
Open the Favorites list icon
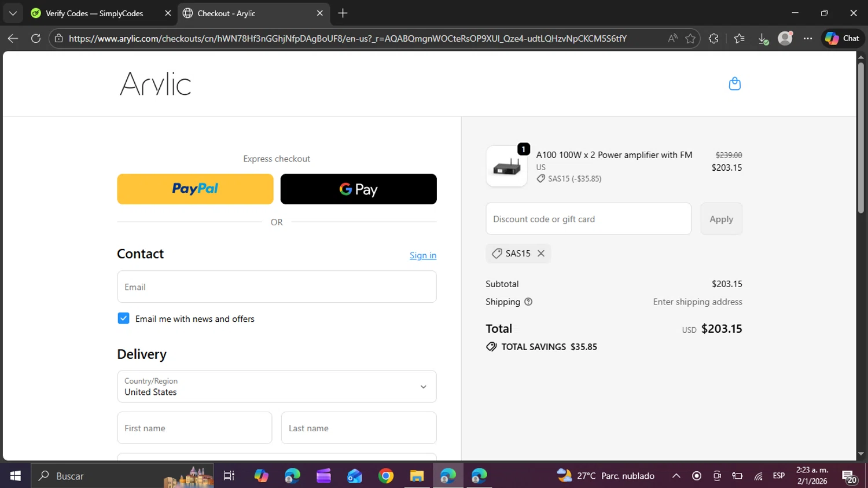(x=739, y=38)
